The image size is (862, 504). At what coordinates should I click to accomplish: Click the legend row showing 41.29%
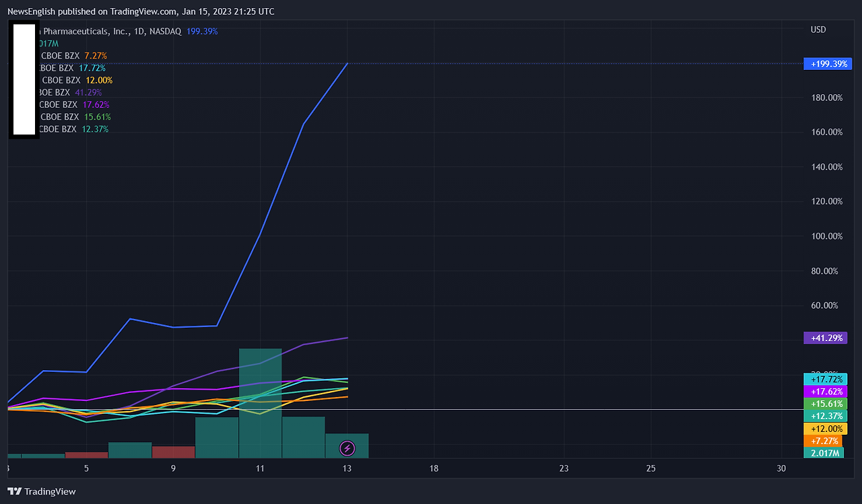click(x=70, y=92)
